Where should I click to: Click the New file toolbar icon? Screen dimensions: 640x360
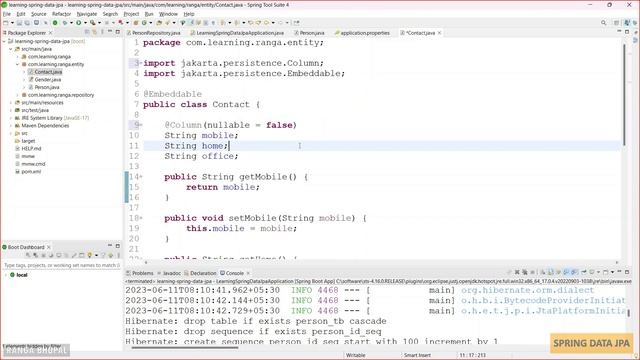pos(6,23)
